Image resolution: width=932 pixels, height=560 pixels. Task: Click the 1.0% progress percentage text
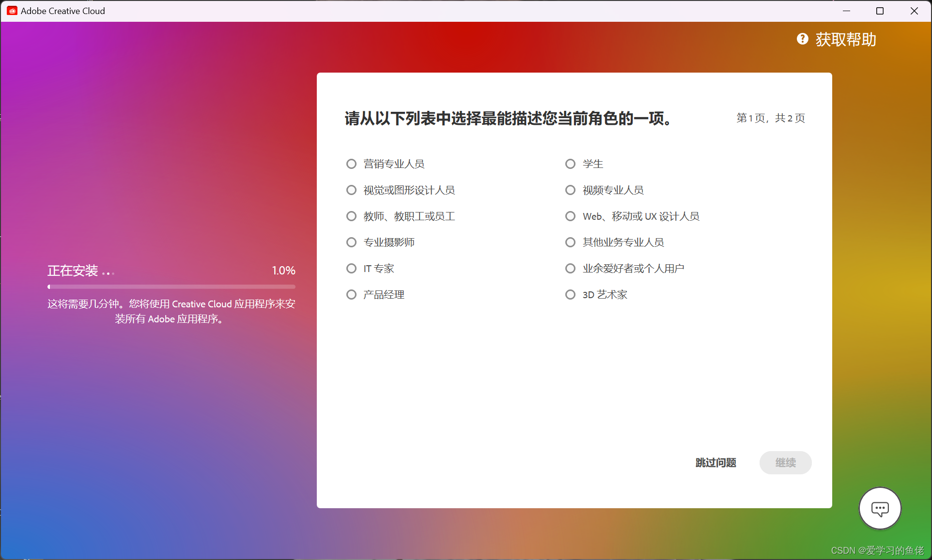point(283,271)
